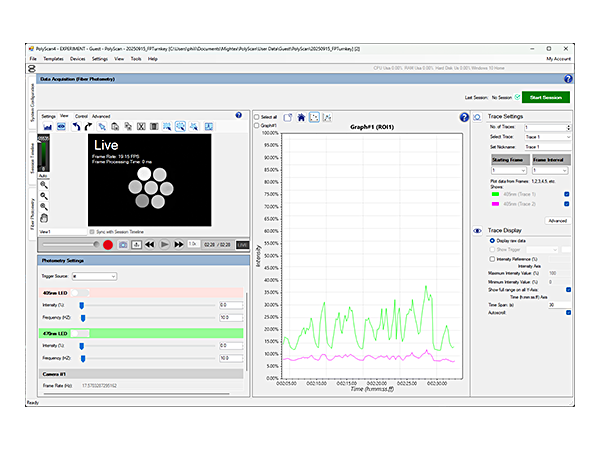
Task: Open help for the graph panel
Action: point(464,117)
